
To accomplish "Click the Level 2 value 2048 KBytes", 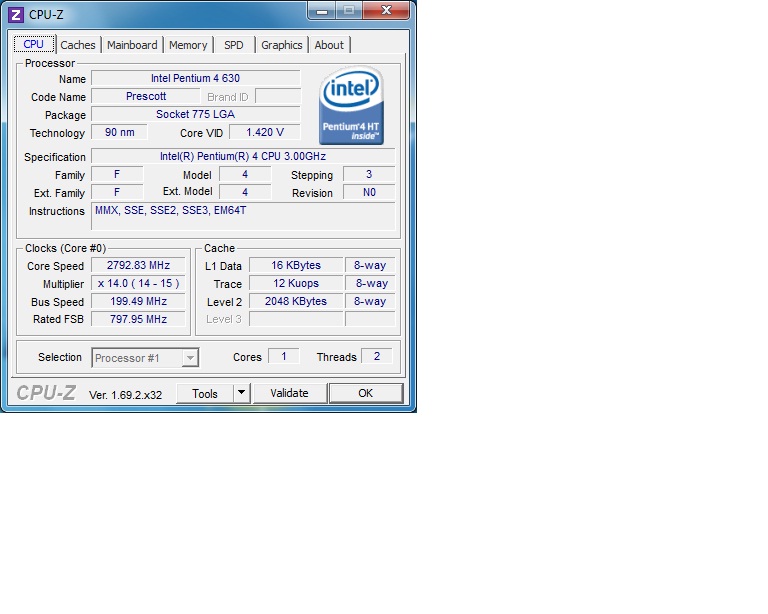I will coord(296,301).
